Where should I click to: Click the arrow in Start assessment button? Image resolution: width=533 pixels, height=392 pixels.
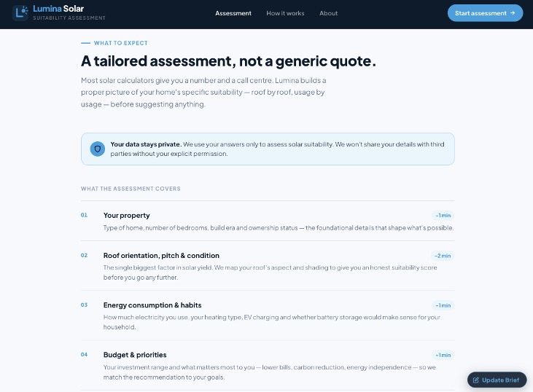(513, 13)
